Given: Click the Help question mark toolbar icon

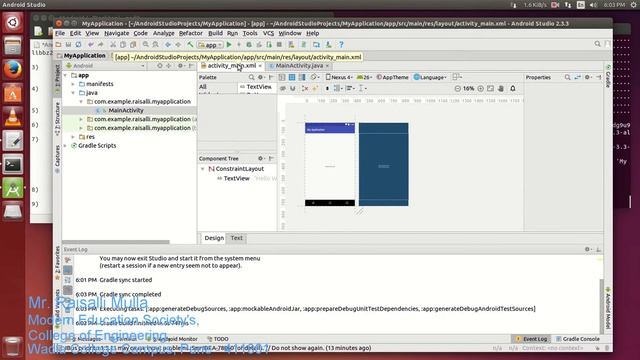Looking at the screenshot, I should [x=341, y=44].
